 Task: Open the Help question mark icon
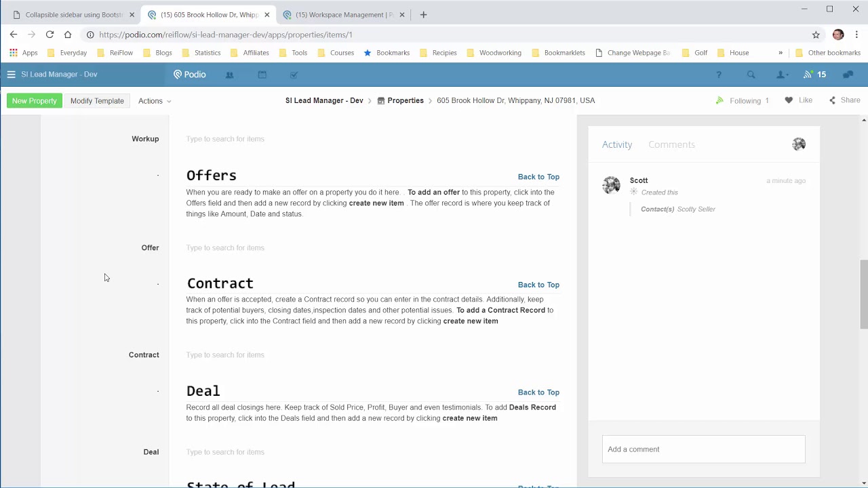[x=719, y=75]
